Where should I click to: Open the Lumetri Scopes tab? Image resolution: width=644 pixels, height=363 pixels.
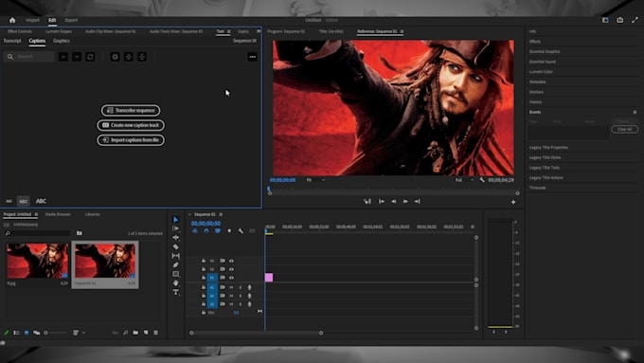click(x=59, y=31)
